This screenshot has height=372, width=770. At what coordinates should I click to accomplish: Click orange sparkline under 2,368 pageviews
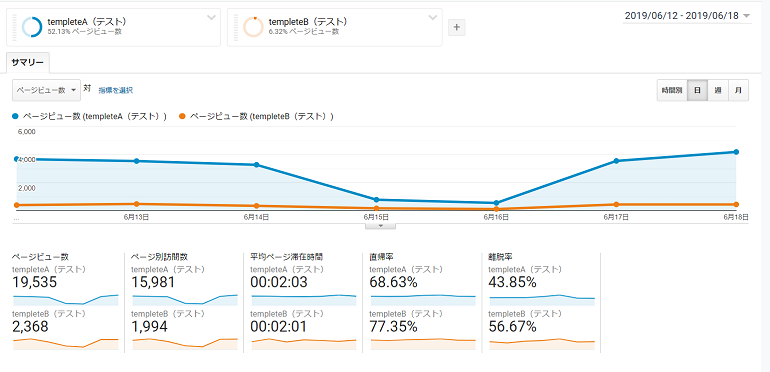(66, 344)
